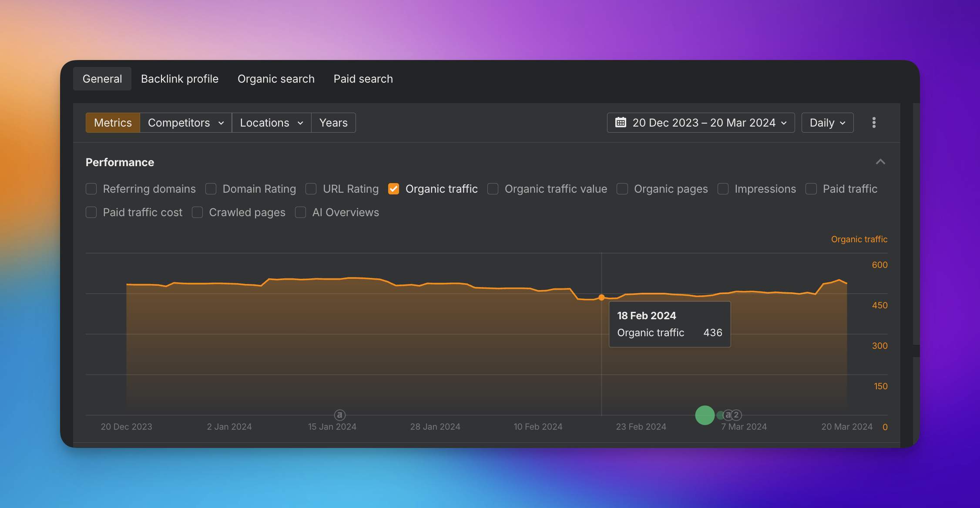Switch to the Organic search tab
Viewport: 980px width, 508px height.
click(x=276, y=79)
